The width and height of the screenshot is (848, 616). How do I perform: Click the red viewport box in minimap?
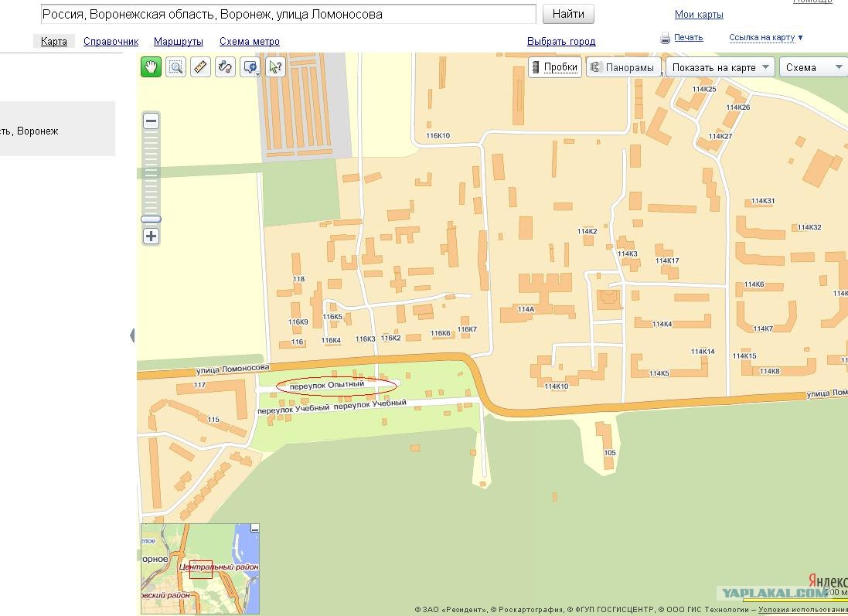click(201, 570)
